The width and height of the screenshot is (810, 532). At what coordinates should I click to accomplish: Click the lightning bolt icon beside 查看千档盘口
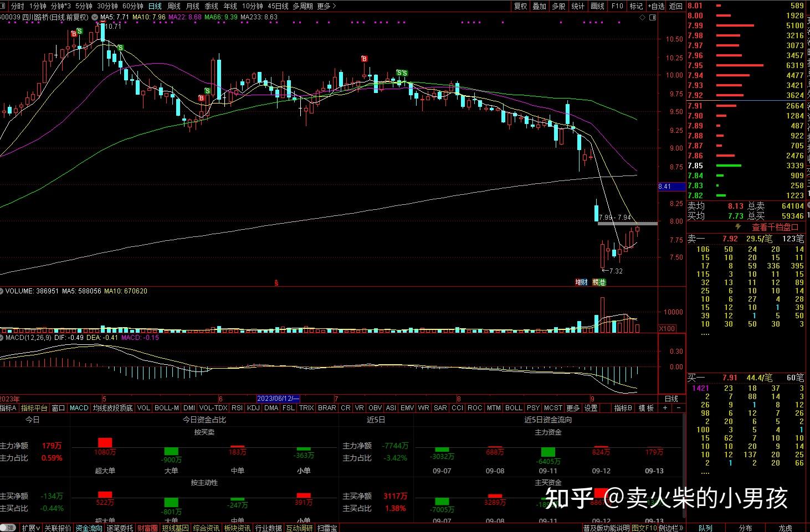pyautogui.click(x=737, y=227)
